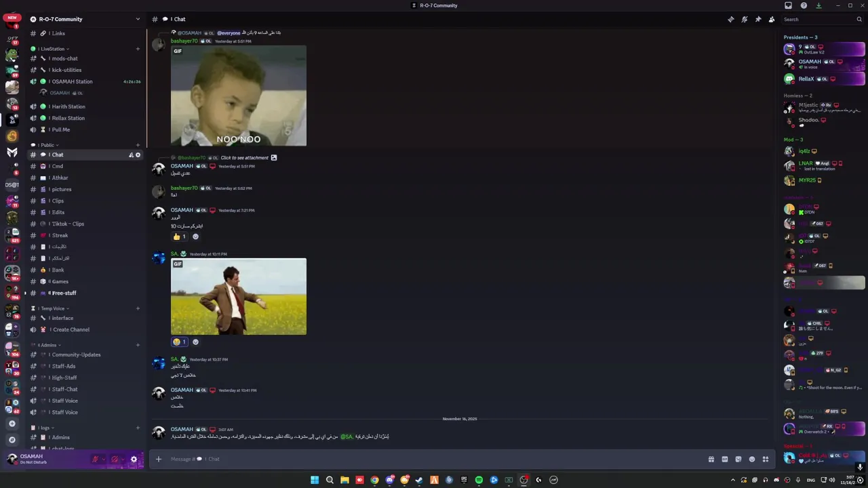Open the apps icon in message bar
Image resolution: width=868 pixels, height=488 pixels.
pyautogui.click(x=766, y=459)
